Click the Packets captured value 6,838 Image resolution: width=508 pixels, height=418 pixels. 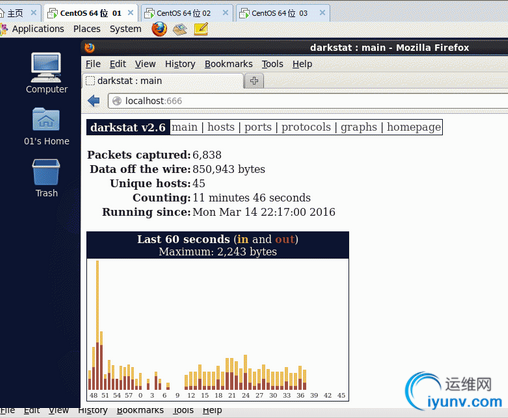point(207,155)
